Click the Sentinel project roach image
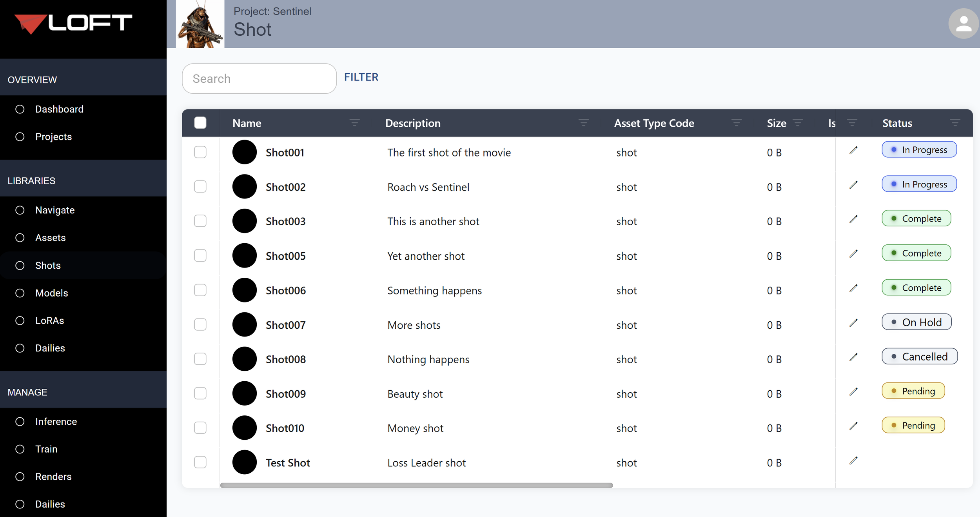Screen dimensions: 980x517 pyautogui.click(x=200, y=24)
